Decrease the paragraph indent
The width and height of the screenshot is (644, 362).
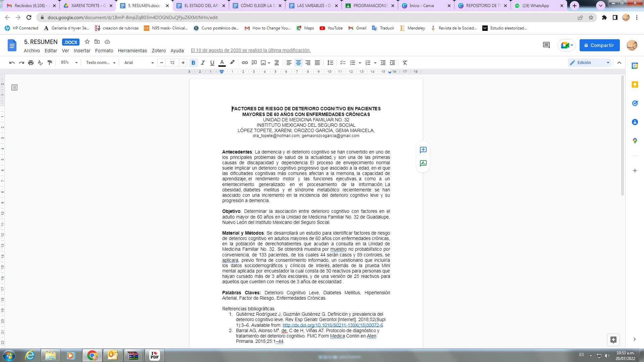coord(383,63)
